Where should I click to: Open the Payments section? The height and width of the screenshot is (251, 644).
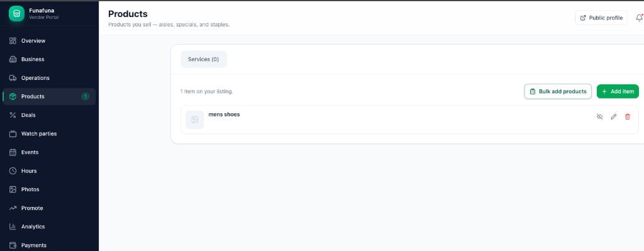point(49,245)
